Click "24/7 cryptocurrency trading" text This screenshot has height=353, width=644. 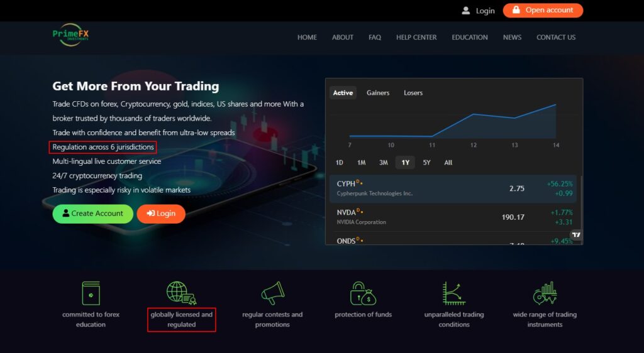point(97,175)
